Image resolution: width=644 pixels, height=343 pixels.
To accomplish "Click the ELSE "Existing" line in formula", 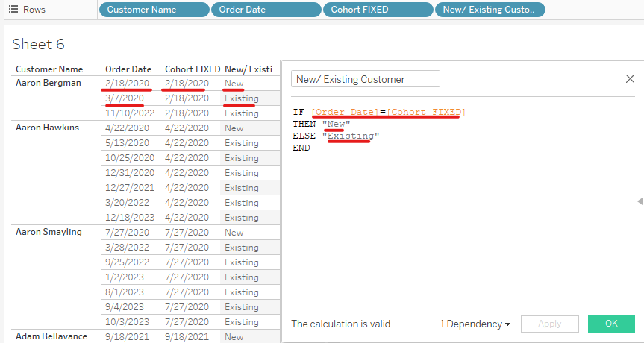I will [336, 136].
